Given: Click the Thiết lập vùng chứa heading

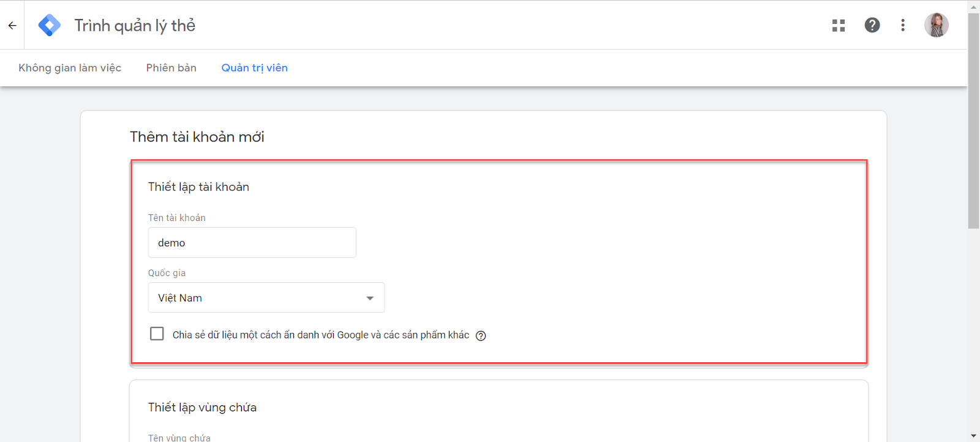Looking at the screenshot, I should point(202,408).
